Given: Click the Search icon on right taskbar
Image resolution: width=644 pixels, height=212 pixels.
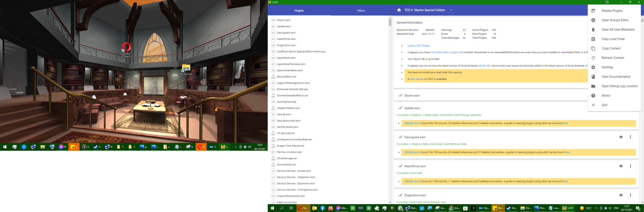Looking at the screenshot, I should [x=282, y=208].
